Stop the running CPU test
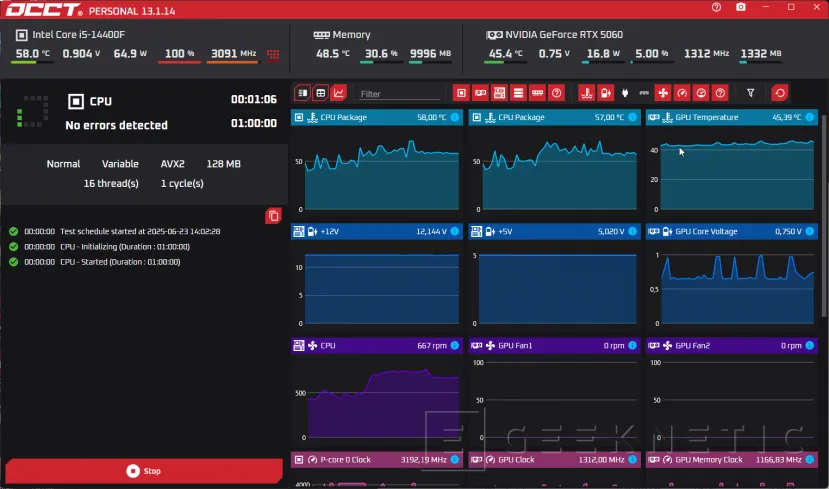This screenshot has height=489, width=829. coord(144,471)
